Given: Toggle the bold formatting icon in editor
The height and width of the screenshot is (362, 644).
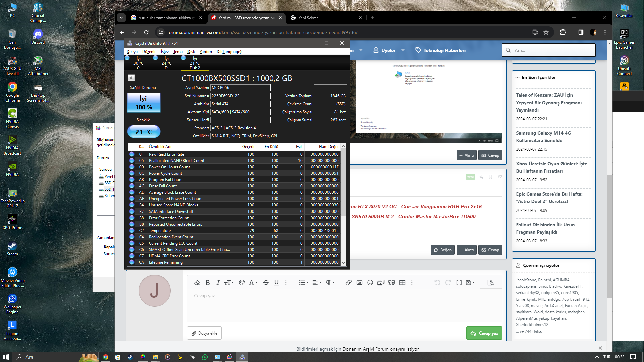Looking at the screenshot, I should [207, 283].
